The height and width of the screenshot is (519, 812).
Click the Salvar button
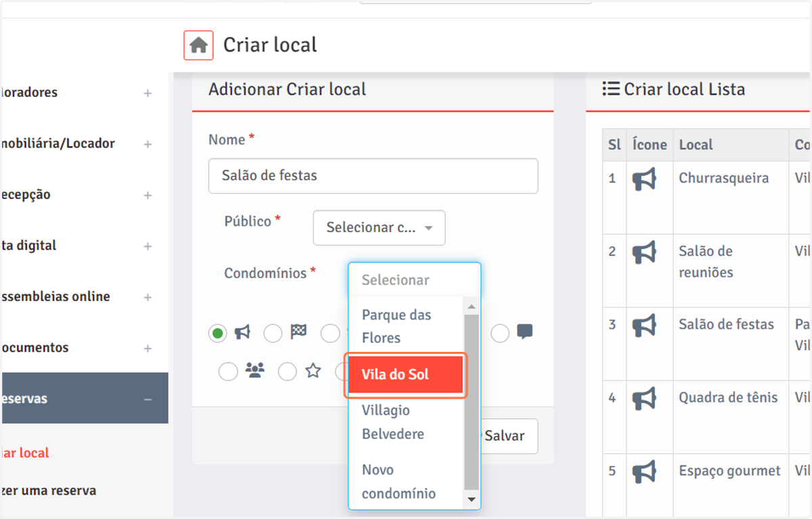point(509,436)
